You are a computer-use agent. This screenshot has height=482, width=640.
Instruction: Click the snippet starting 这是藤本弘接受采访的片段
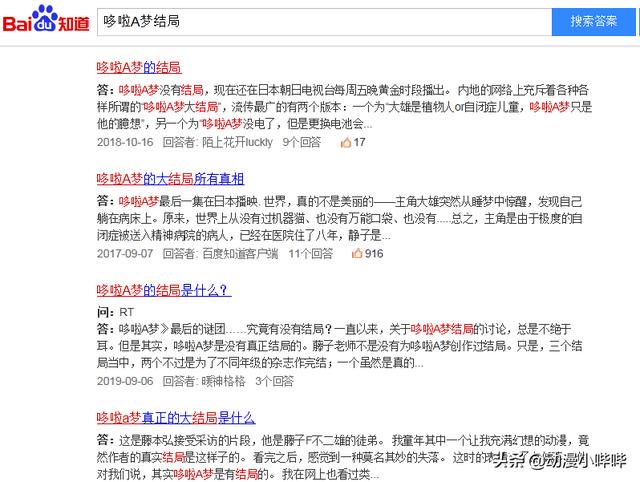[x=343, y=457]
